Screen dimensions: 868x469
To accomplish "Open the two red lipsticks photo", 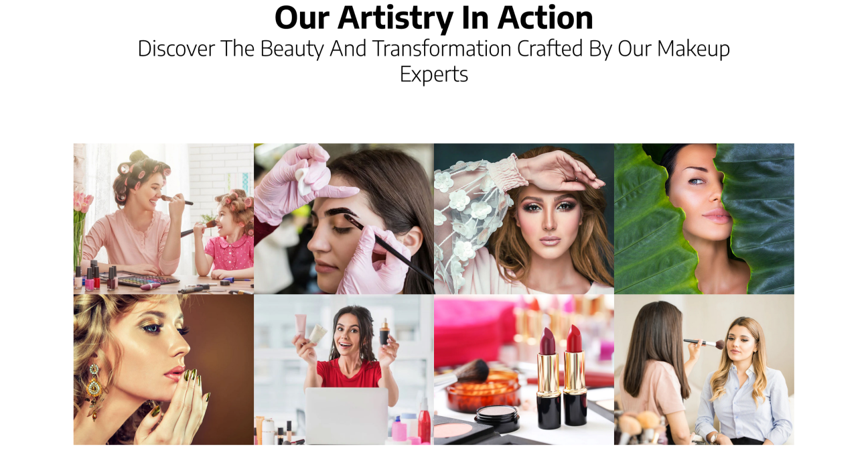I will [524, 369].
